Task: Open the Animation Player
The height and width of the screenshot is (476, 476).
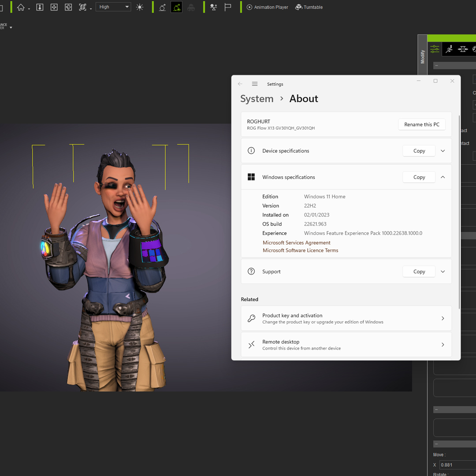Action: tap(267, 7)
